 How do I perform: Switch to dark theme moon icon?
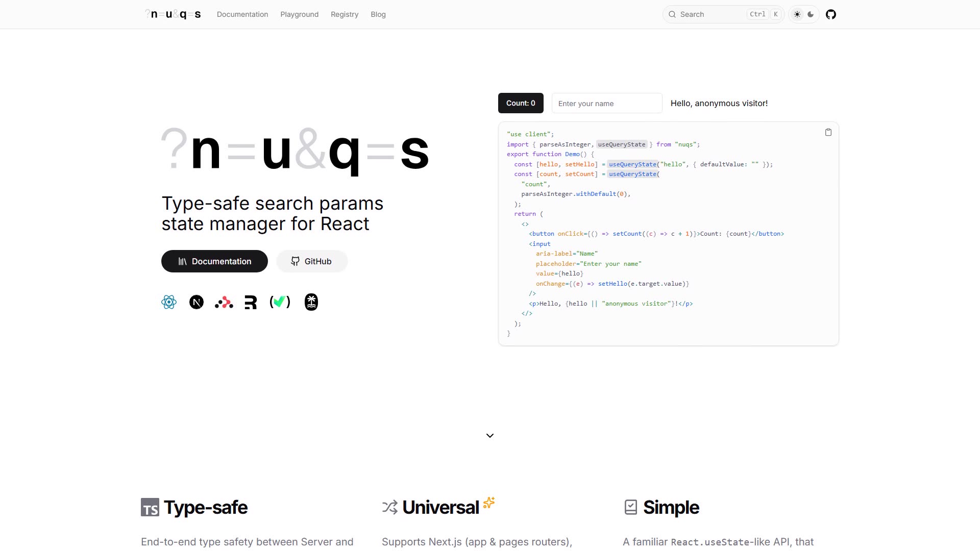pyautogui.click(x=811, y=14)
